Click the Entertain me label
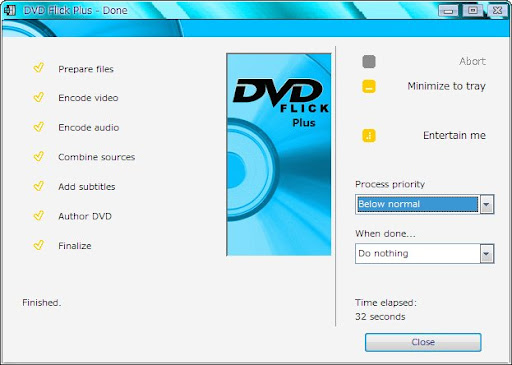The height and width of the screenshot is (365, 512). (x=454, y=135)
